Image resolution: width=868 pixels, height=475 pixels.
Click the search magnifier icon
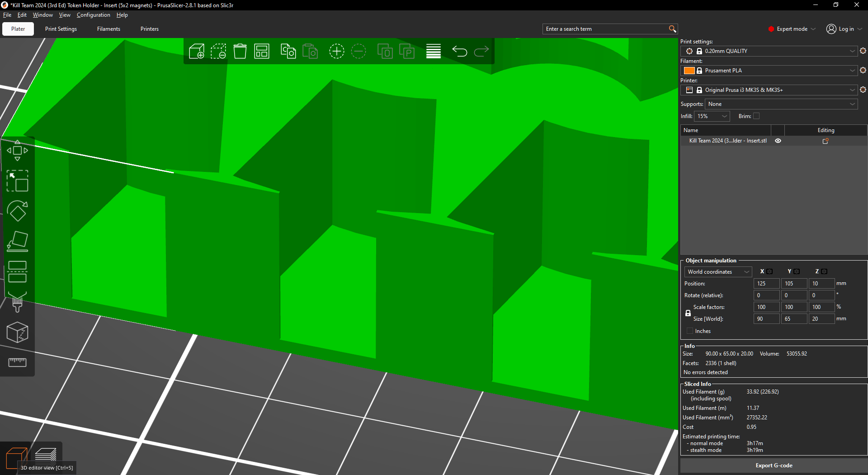point(672,29)
